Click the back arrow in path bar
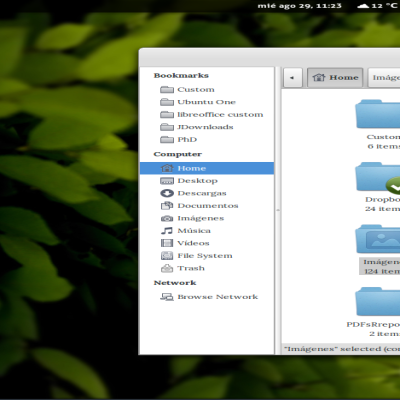This screenshot has height=400, width=400. pyautogui.click(x=293, y=78)
